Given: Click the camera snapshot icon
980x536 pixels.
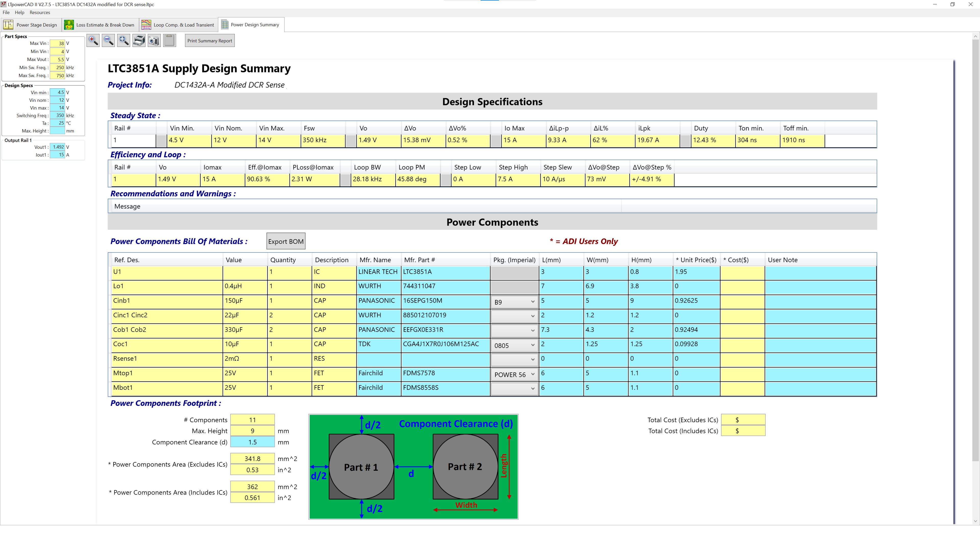Looking at the screenshot, I should (x=154, y=40).
